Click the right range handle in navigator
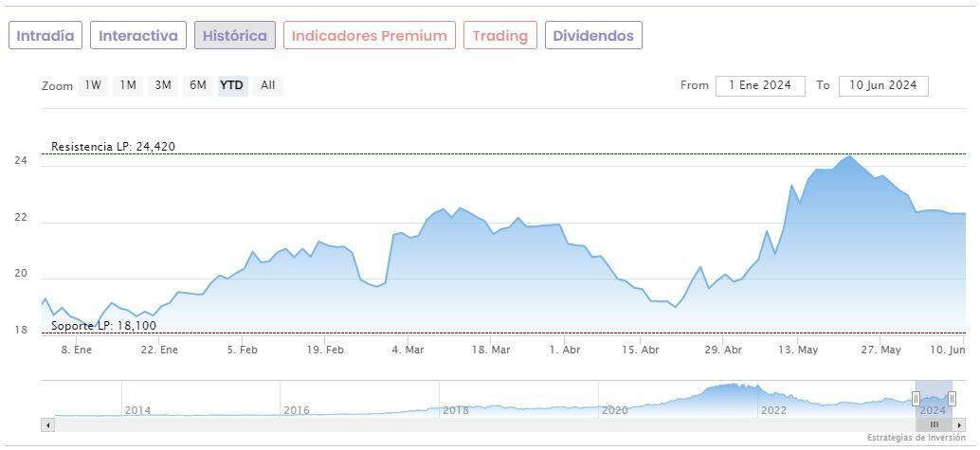This screenshot has height=450, width=980. click(x=952, y=398)
